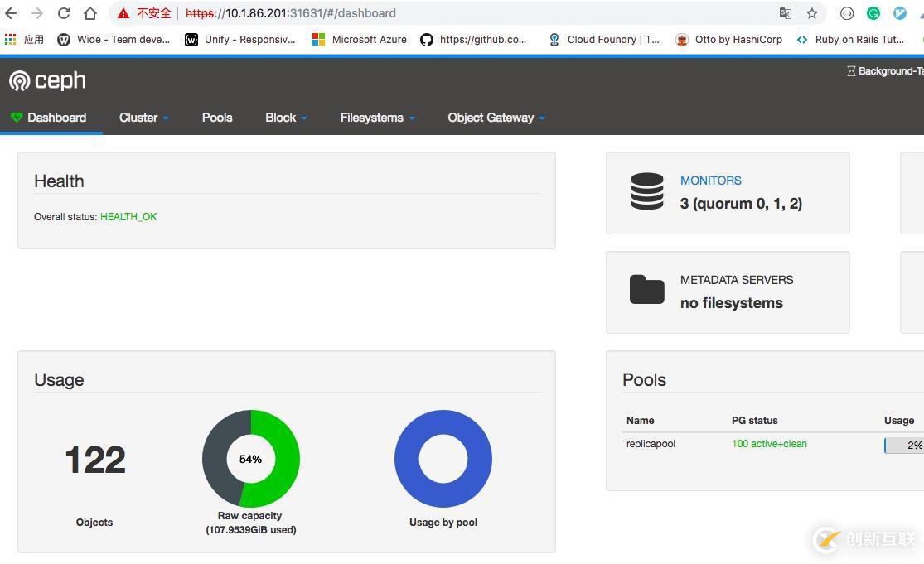The width and height of the screenshot is (924, 564).
Task: Click the translate page icon
Action: click(x=785, y=13)
